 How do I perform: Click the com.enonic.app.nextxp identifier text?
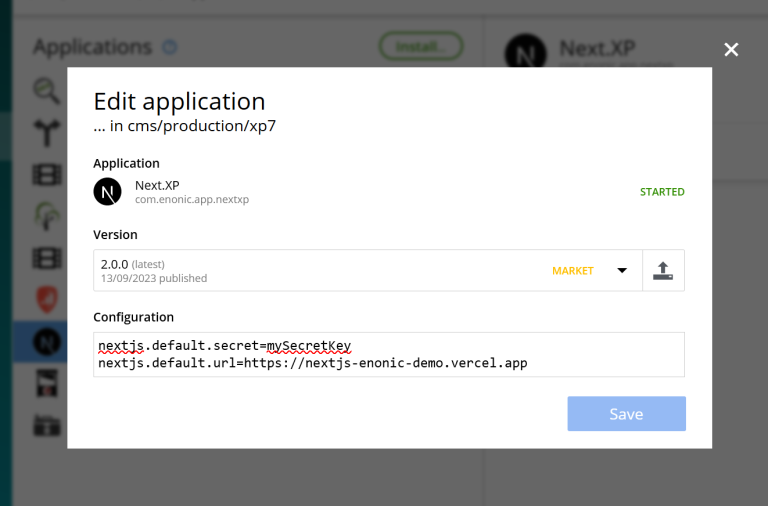click(192, 200)
